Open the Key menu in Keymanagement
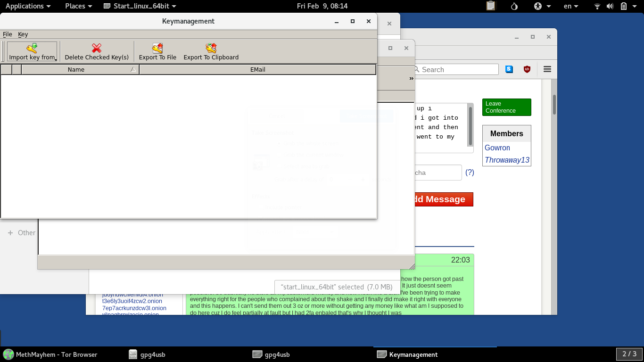This screenshot has width=644, height=362. pyautogui.click(x=23, y=34)
